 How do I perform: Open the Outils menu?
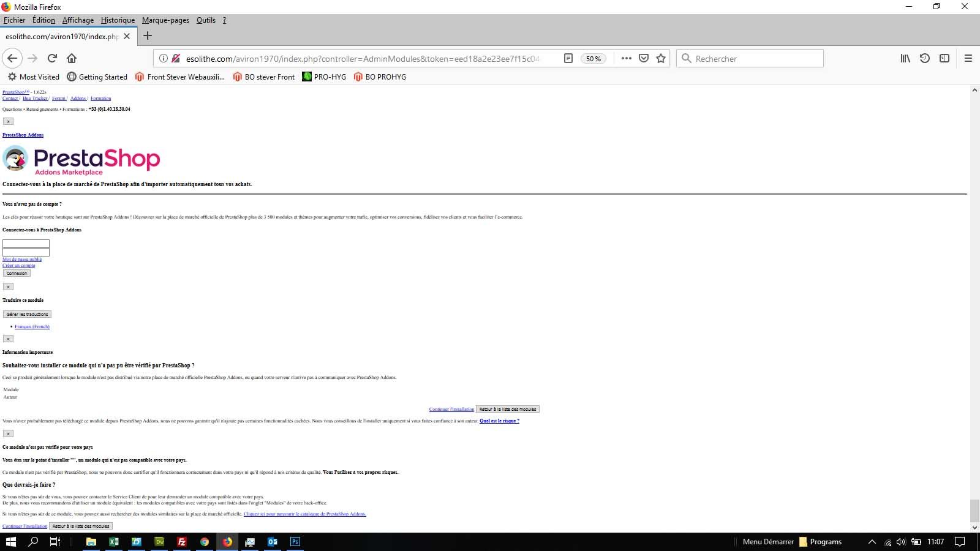click(x=206, y=20)
